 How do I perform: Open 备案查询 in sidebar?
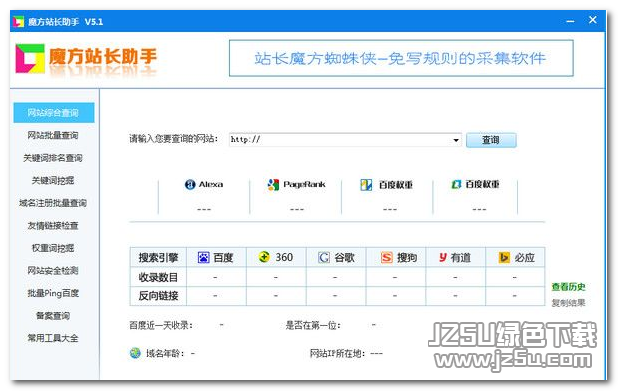(x=53, y=315)
